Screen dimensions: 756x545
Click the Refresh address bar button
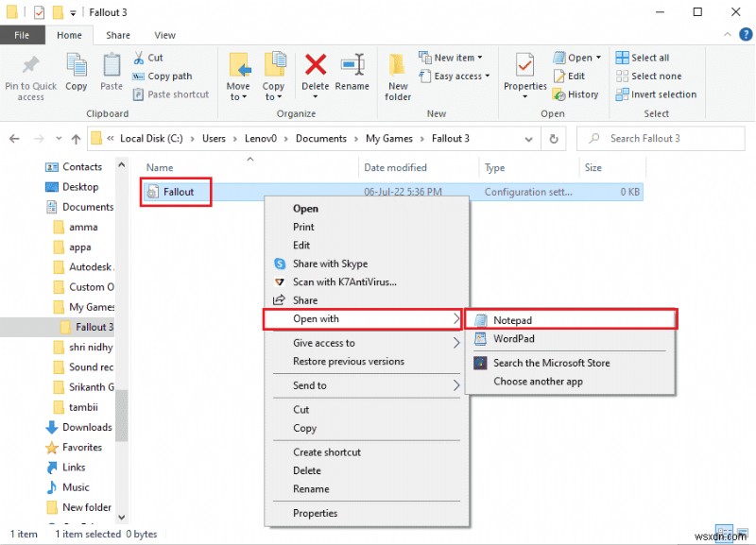point(554,139)
